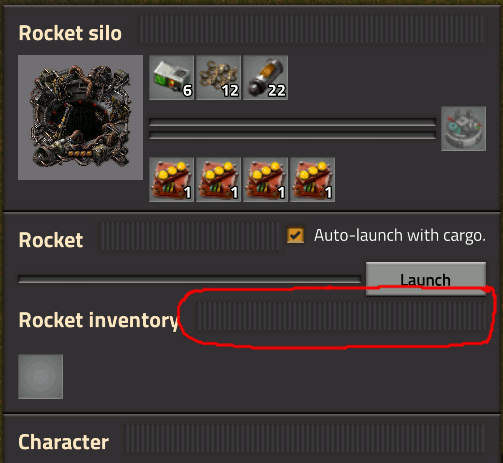
Task: Click the lower productivity bonus bar
Action: (x=292, y=135)
